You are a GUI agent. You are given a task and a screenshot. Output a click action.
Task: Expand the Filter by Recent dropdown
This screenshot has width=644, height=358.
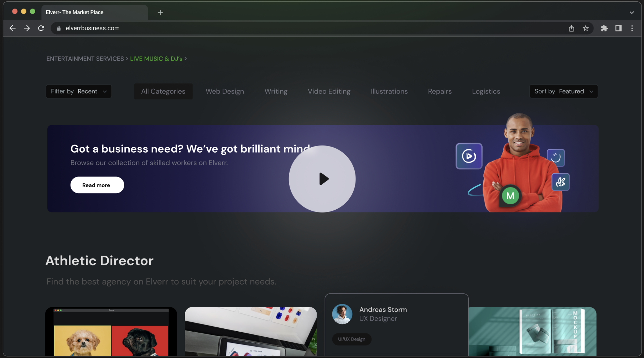pos(79,91)
